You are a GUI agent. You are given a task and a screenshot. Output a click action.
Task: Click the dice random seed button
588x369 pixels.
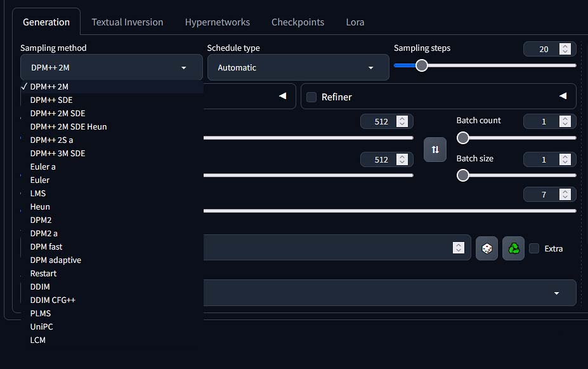pos(487,248)
